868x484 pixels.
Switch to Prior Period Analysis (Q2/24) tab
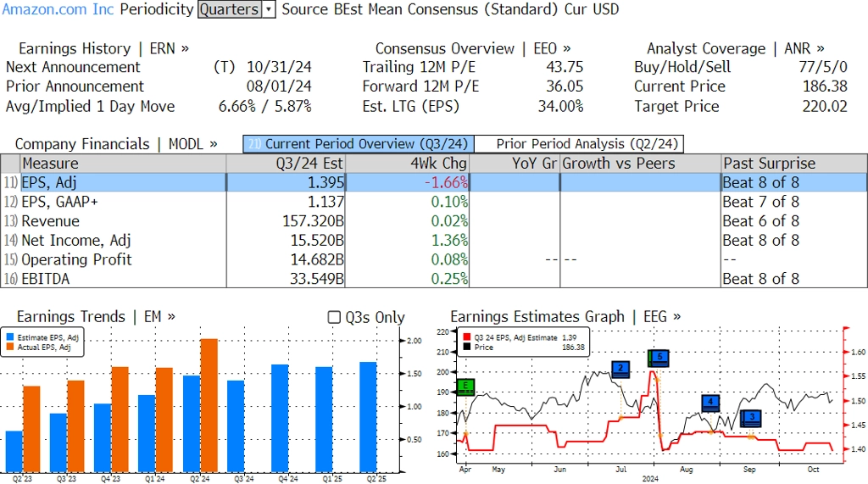(x=580, y=144)
